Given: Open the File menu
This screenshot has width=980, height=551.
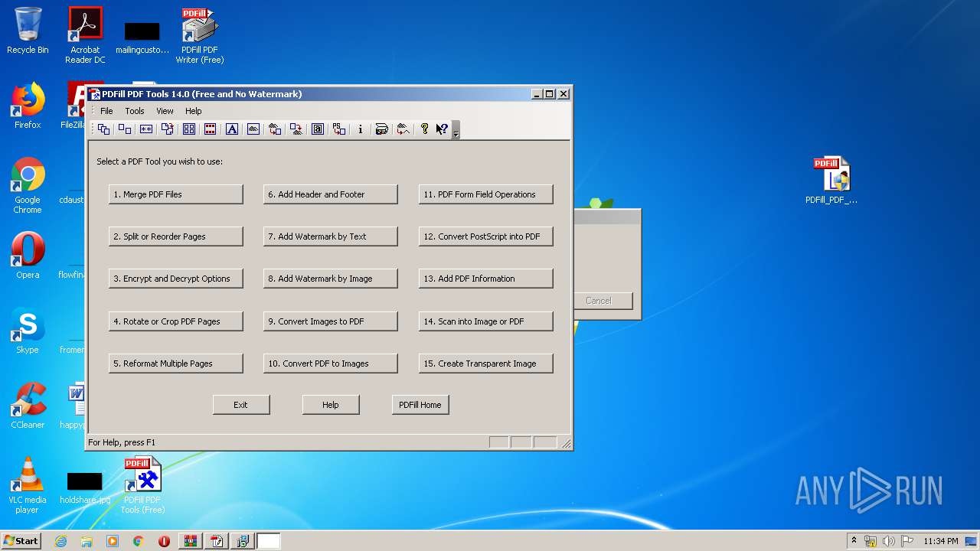Looking at the screenshot, I should (106, 111).
